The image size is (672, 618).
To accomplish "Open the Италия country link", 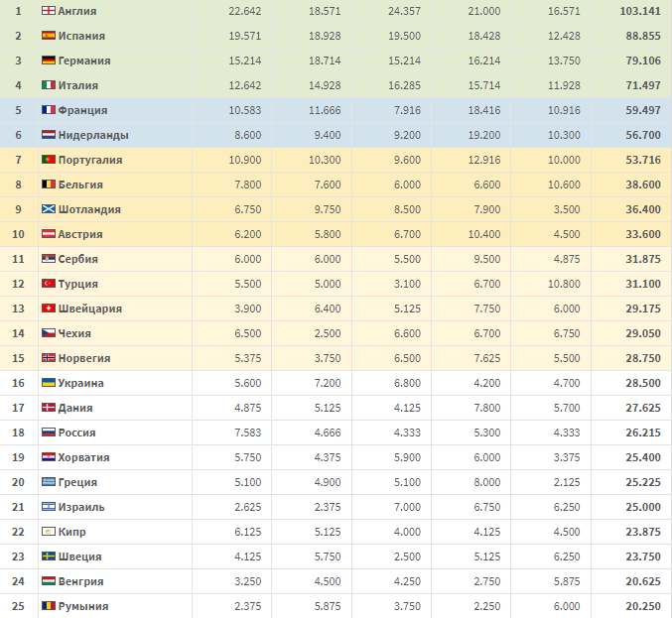I will (x=78, y=85).
